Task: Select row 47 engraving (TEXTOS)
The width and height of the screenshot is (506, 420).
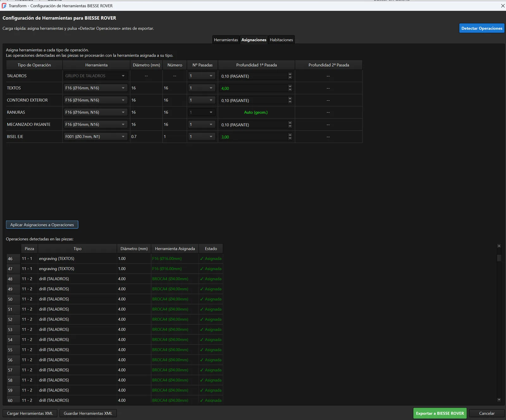Action: 114,269
